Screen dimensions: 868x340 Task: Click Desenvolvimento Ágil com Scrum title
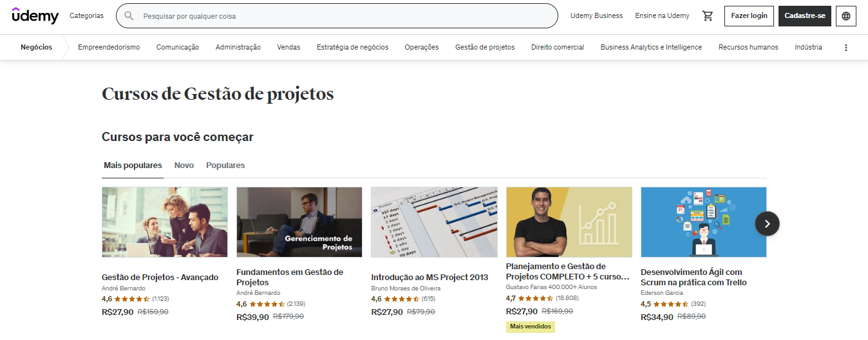[x=693, y=278]
